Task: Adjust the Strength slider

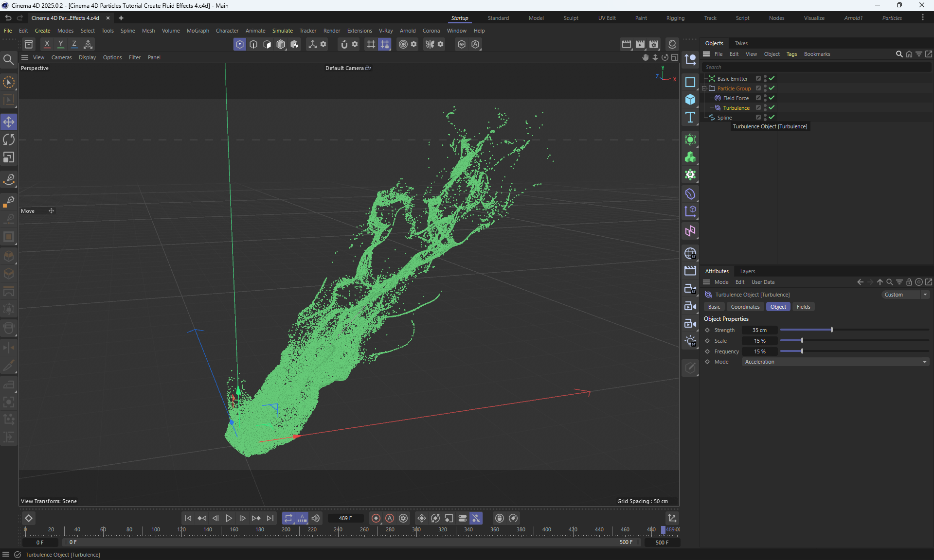Action: 831,330
